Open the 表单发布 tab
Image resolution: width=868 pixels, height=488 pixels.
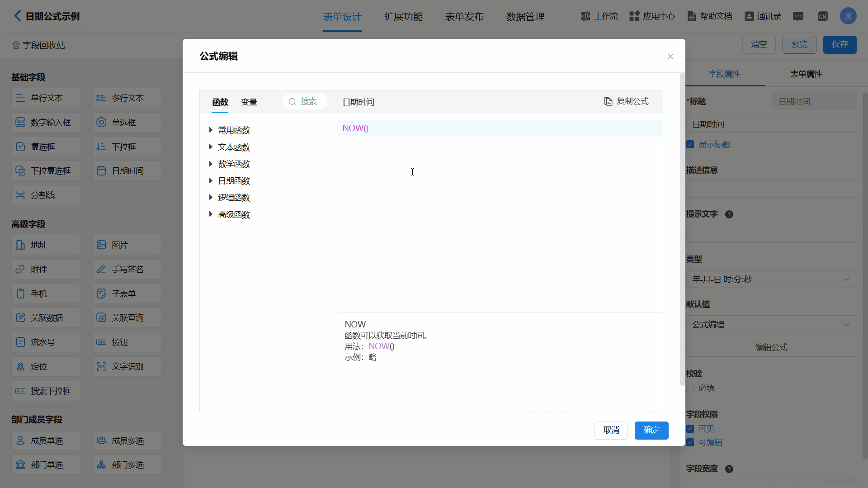[x=464, y=17]
